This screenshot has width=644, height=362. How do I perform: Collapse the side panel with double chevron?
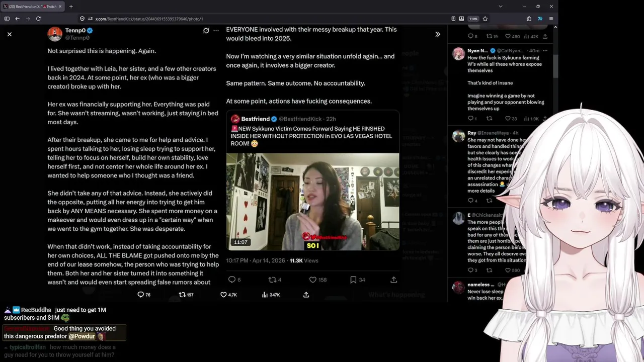[438, 34]
